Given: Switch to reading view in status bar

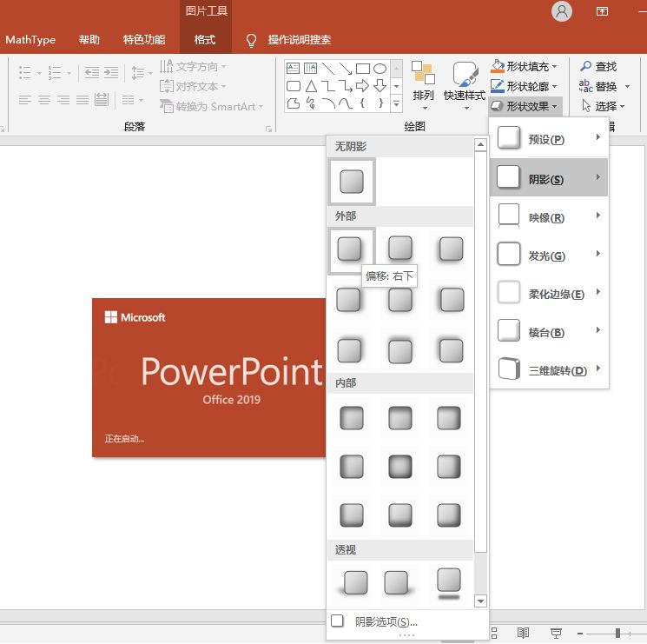Looking at the screenshot, I should point(523,633).
